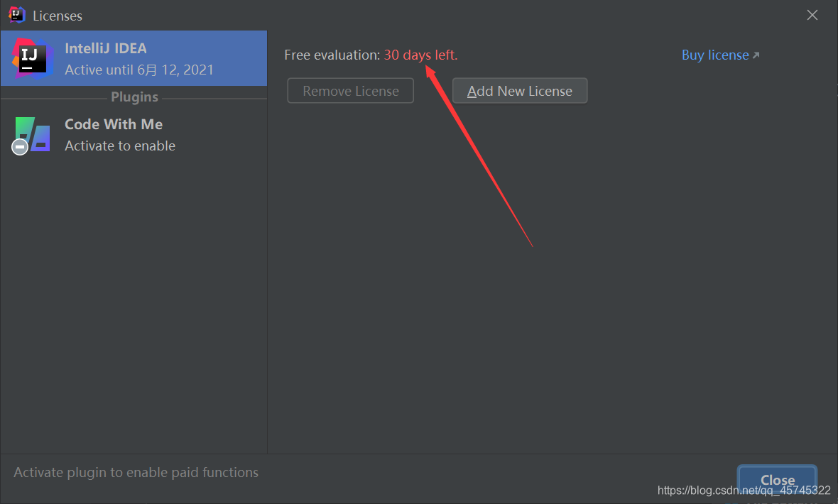
Task: Click the external-link arrow beside Buy license
Action: pyautogui.click(x=756, y=55)
